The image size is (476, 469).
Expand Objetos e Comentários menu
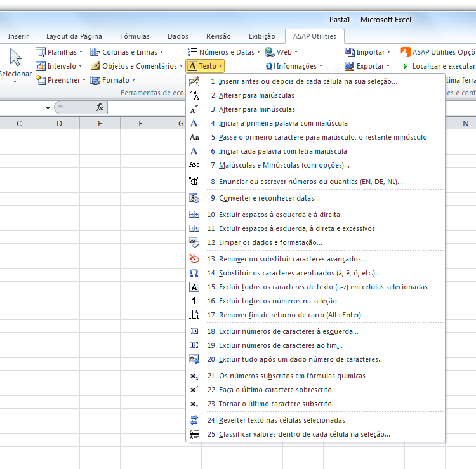point(136,66)
